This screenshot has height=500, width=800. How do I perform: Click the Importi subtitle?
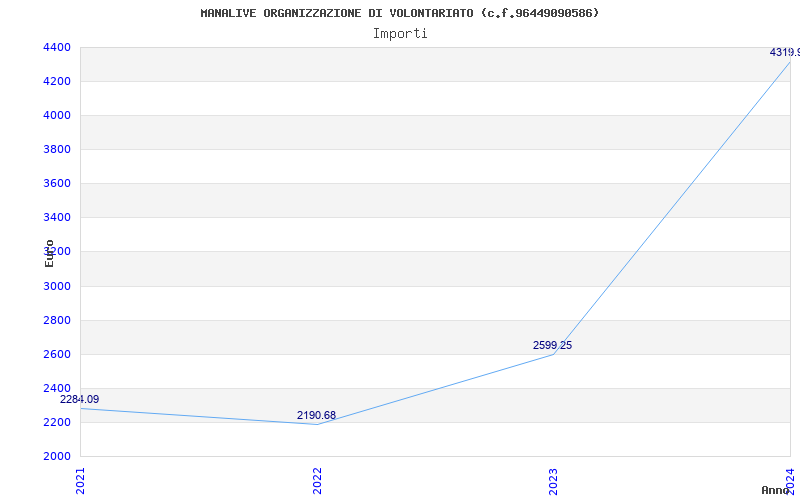[x=399, y=34]
